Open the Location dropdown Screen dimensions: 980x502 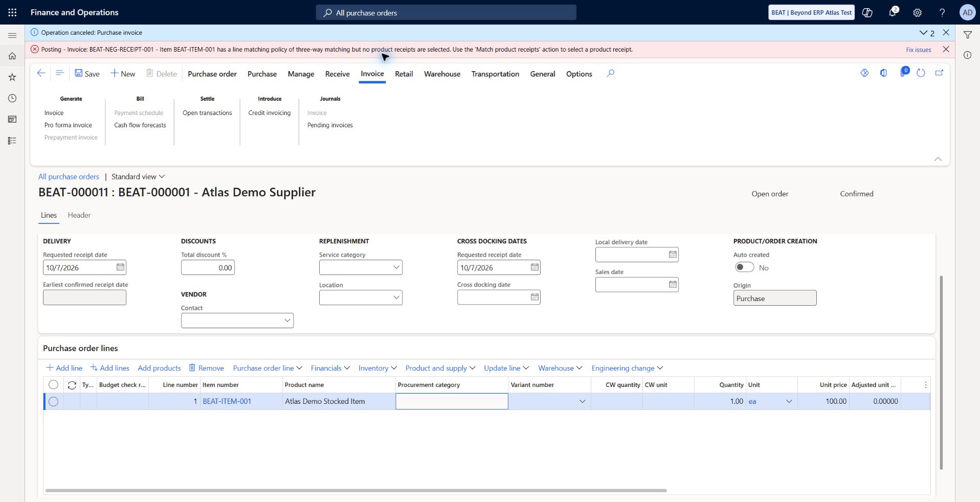point(396,298)
